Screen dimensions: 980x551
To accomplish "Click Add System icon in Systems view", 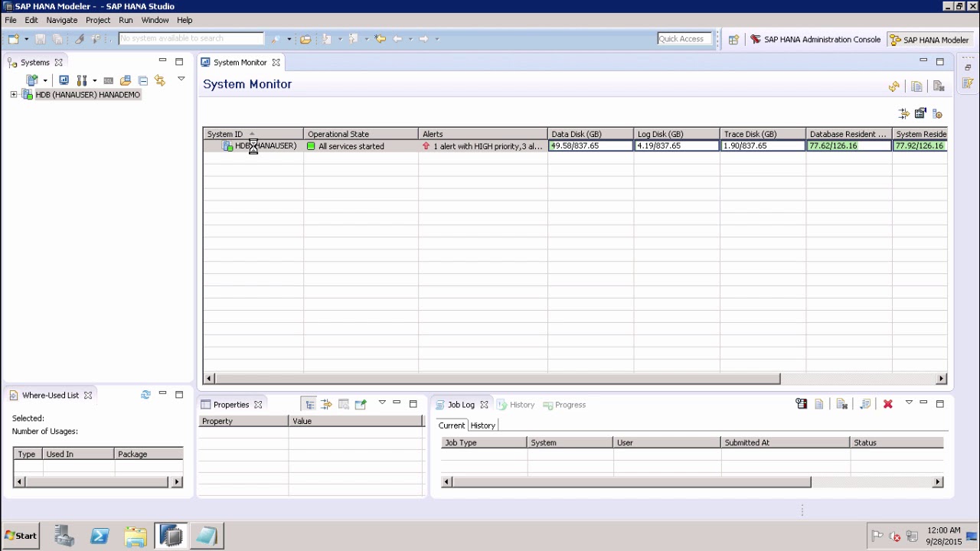I will coord(32,80).
